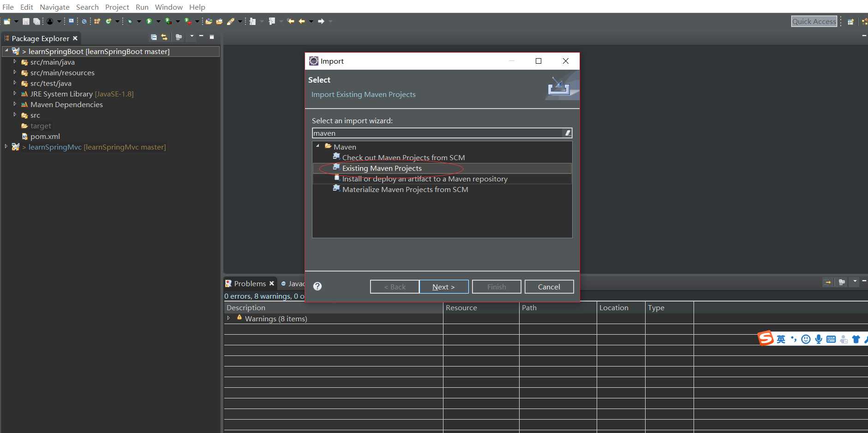Click the Open Type folder icon
Screen dimensions: 868x433
(x=209, y=21)
